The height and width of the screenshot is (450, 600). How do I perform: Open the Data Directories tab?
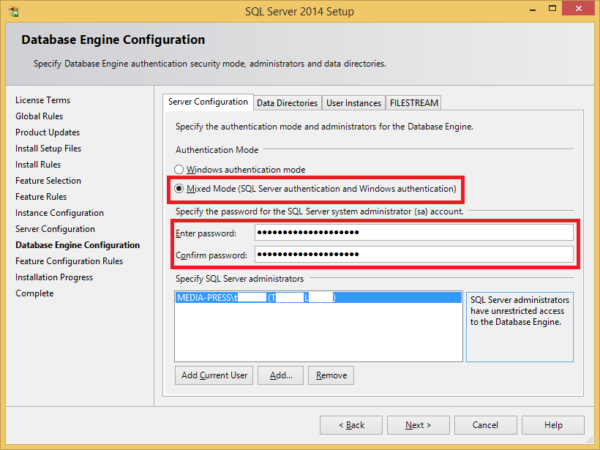coord(287,103)
